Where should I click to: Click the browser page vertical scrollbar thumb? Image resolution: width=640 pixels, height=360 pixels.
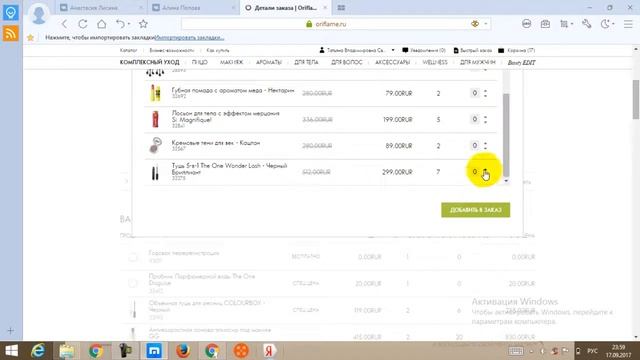[x=636, y=99]
